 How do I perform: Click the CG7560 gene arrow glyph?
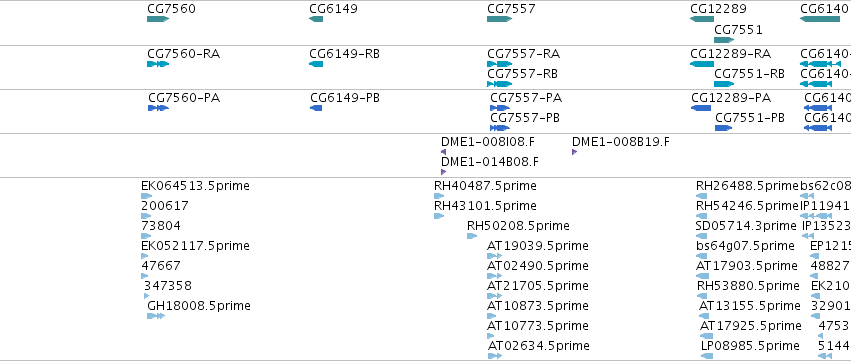[158, 19]
